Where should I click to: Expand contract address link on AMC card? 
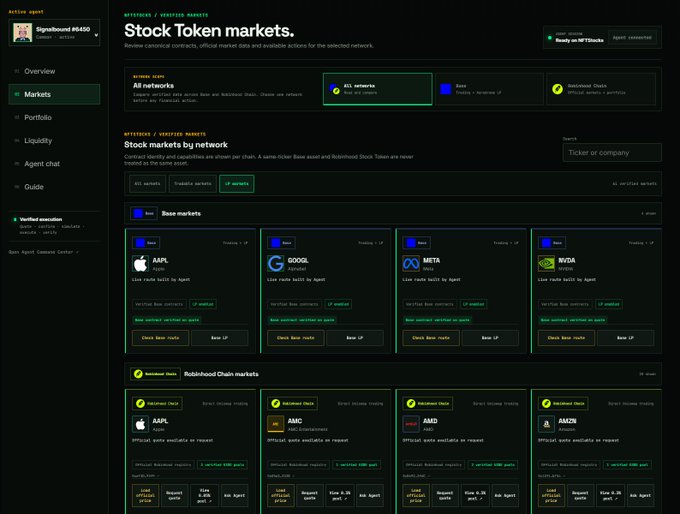tap(281, 476)
